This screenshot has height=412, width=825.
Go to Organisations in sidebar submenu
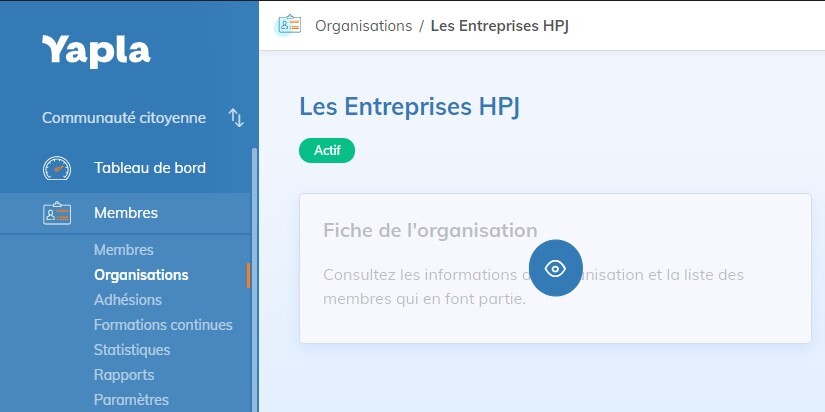(x=141, y=275)
